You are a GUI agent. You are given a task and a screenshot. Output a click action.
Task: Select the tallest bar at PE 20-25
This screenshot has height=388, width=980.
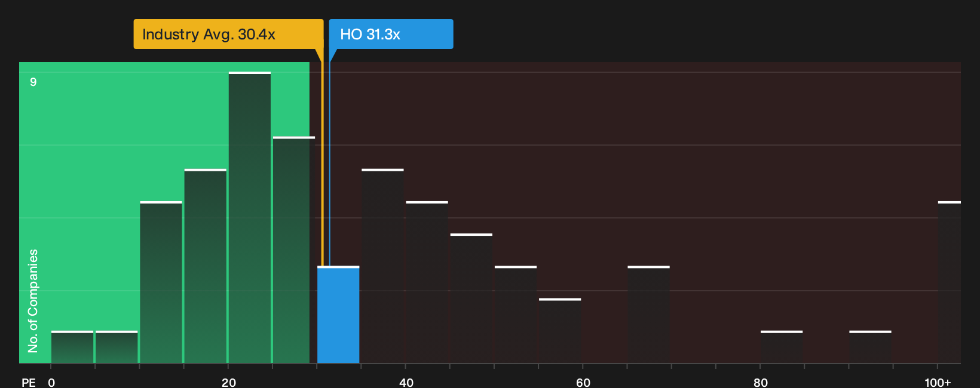[250, 217]
